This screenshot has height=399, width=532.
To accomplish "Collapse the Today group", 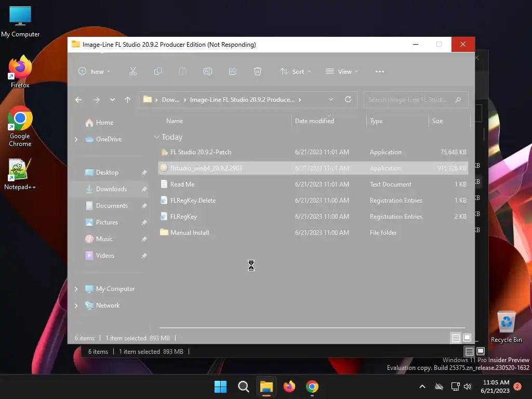I will 156,137.
